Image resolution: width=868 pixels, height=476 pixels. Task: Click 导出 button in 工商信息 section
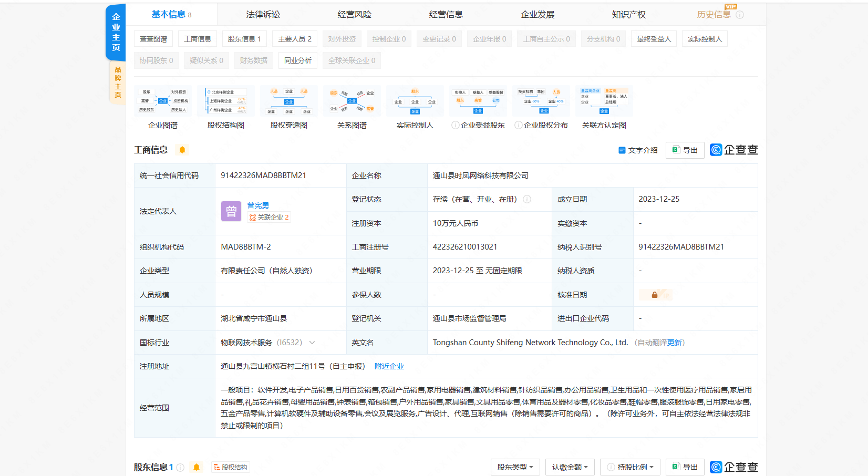click(685, 150)
